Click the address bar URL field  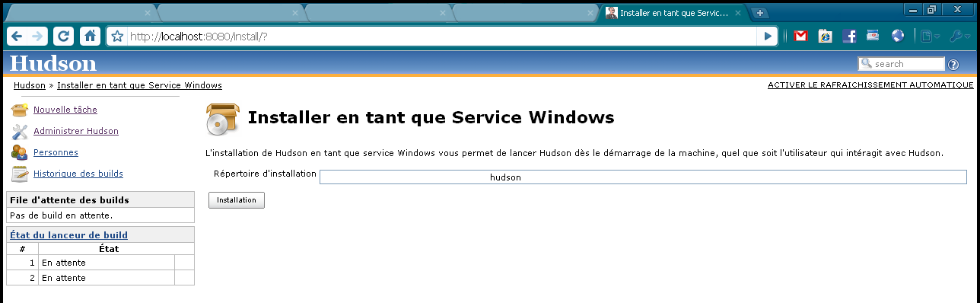(441, 36)
